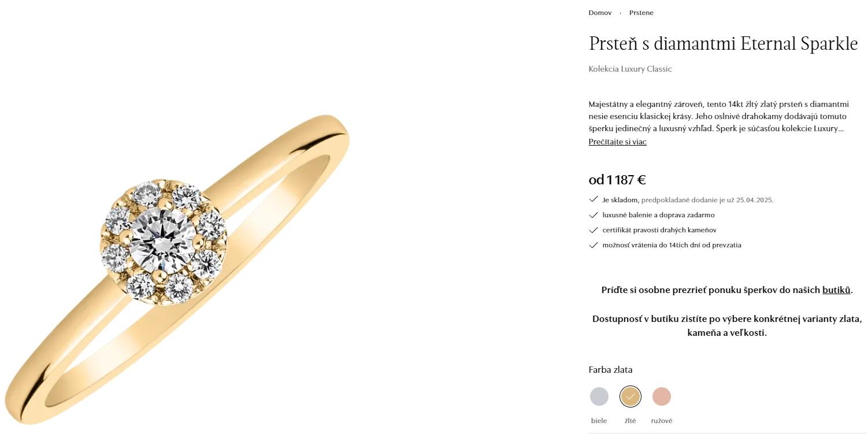
Task: Click the checkmark icon beside 'luxusné balenie a doprava zadarmo'
Action: [x=593, y=214]
